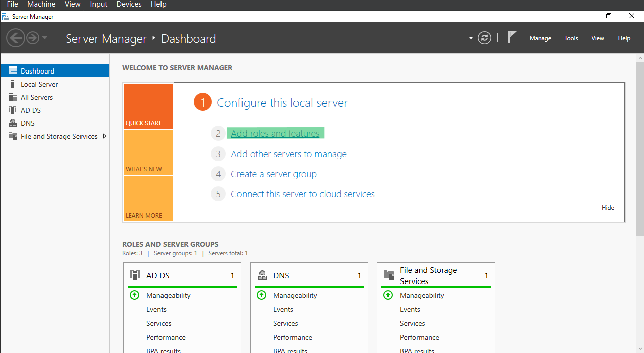644x353 pixels.
Task: Click the Dashboard sidebar icon
Action: click(13, 71)
